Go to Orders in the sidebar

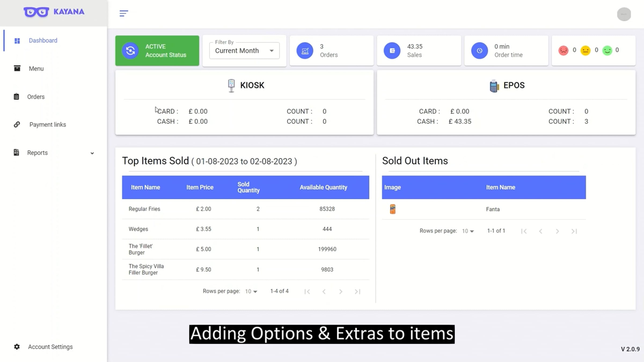[36, 97]
